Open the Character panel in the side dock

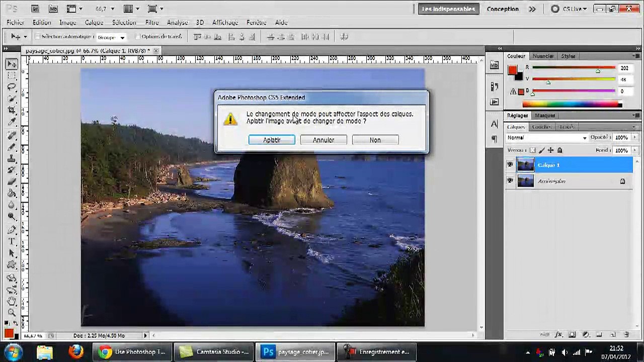(494, 124)
